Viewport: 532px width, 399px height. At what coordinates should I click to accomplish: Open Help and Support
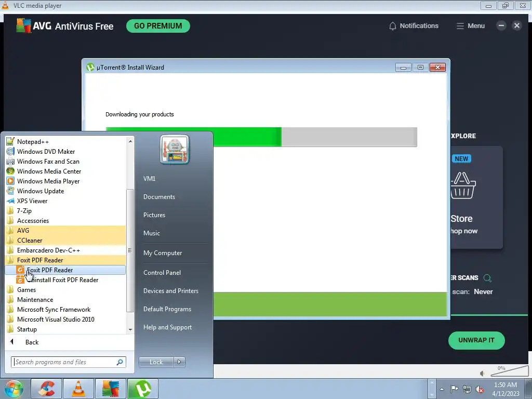click(167, 327)
